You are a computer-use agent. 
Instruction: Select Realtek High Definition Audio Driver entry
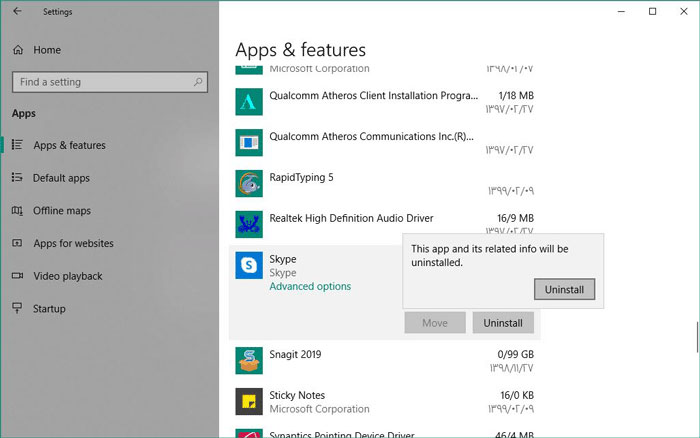[x=384, y=224]
